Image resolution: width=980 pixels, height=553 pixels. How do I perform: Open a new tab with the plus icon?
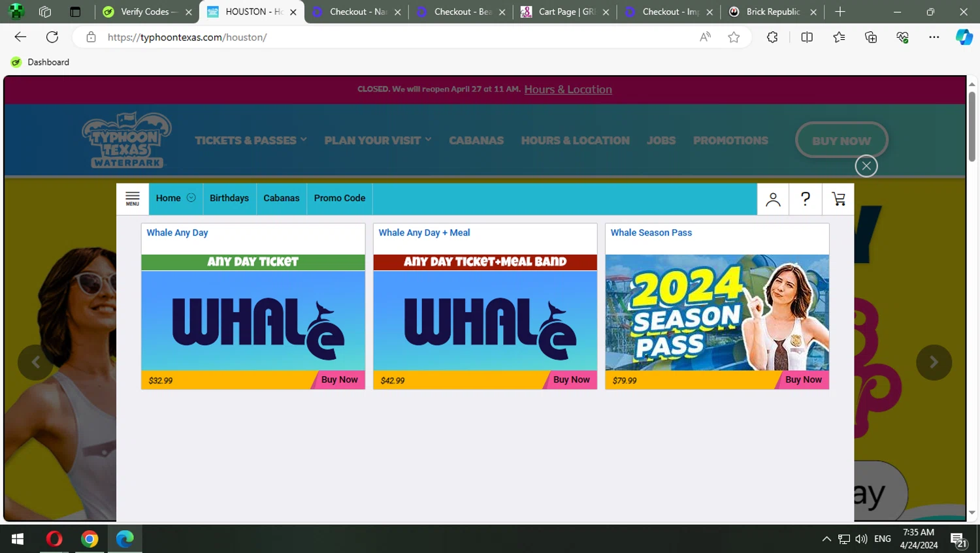pos(840,12)
